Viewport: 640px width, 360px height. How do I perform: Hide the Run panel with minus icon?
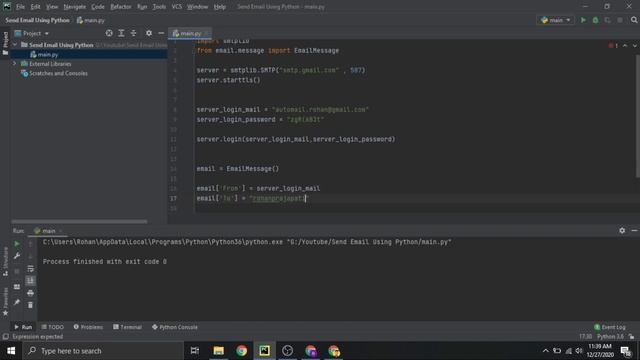click(x=634, y=231)
